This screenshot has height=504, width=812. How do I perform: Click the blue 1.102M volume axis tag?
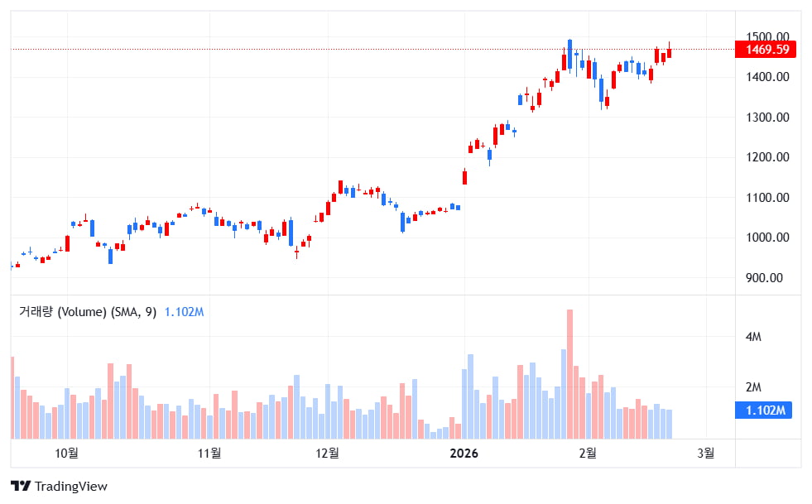(x=765, y=410)
